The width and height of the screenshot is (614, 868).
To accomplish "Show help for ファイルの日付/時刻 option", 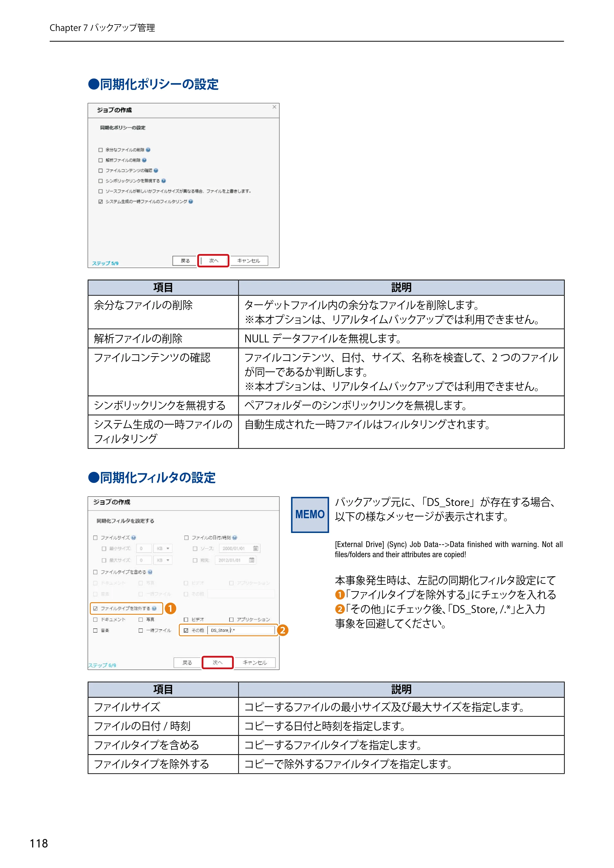I will 235,538.
